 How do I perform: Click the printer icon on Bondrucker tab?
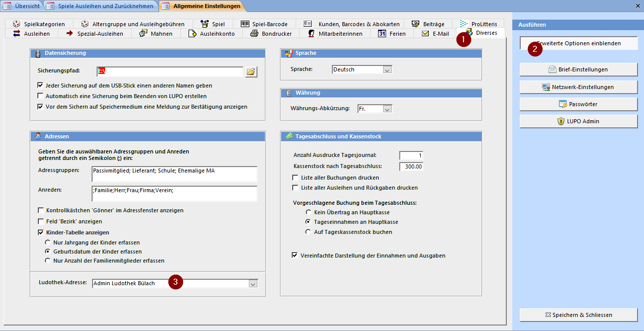tap(253, 33)
